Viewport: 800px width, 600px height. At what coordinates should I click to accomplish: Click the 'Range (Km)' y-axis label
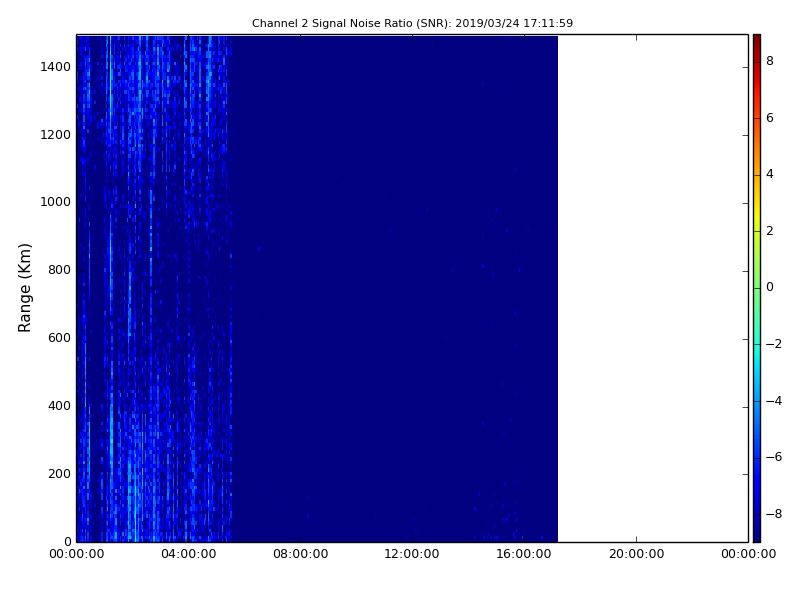pos(24,288)
